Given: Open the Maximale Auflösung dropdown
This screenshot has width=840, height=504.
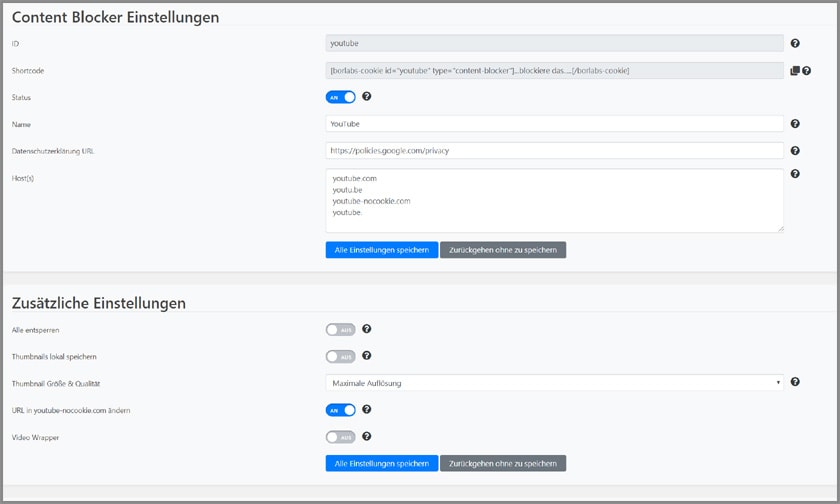Looking at the screenshot, I should pyautogui.click(x=554, y=382).
